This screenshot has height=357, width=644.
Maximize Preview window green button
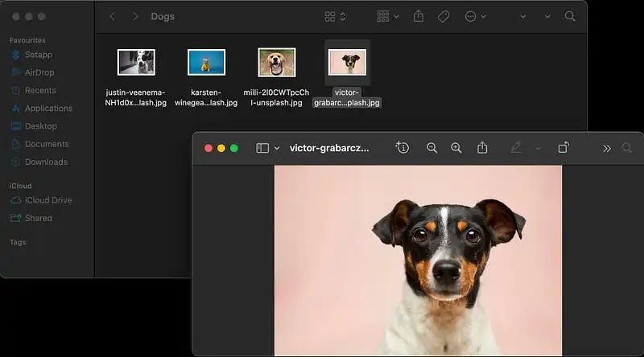coord(234,148)
